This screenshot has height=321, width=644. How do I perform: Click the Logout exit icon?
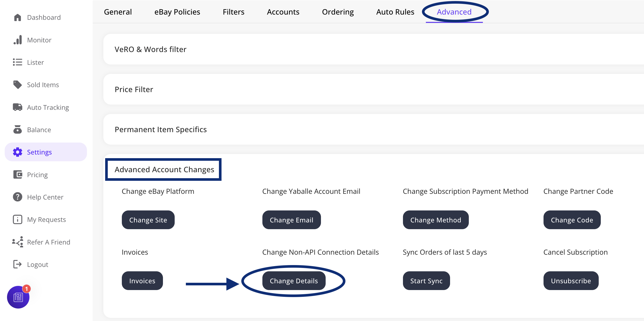pyautogui.click(x=17, y=264)
